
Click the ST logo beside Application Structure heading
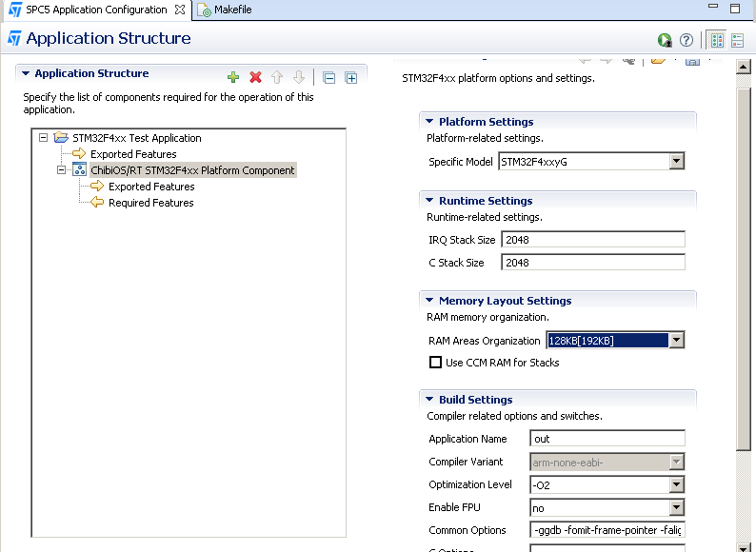(14, 38)
